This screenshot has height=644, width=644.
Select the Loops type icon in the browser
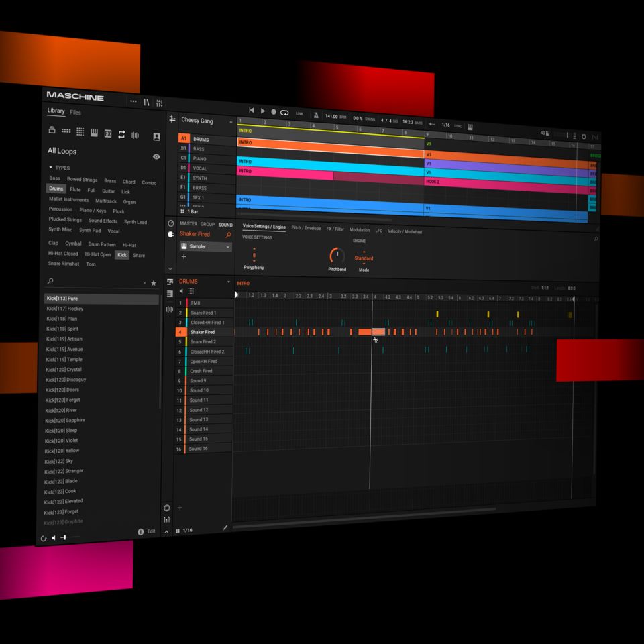pos(121,134)
